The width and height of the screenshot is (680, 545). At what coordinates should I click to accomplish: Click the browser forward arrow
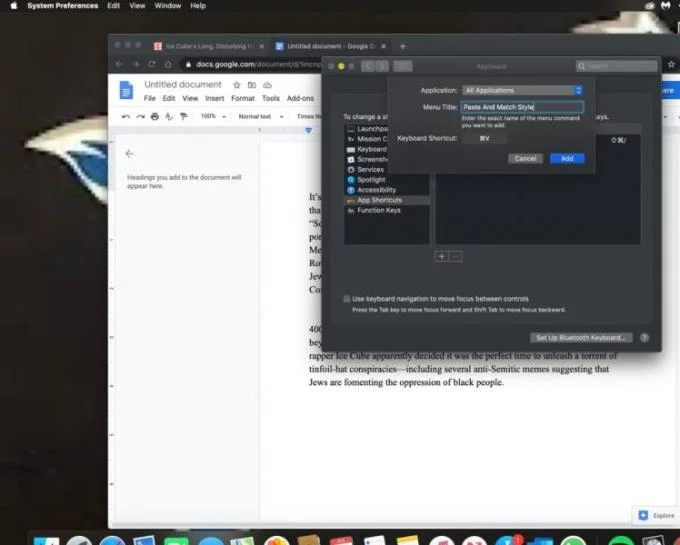tap(135, 64)
